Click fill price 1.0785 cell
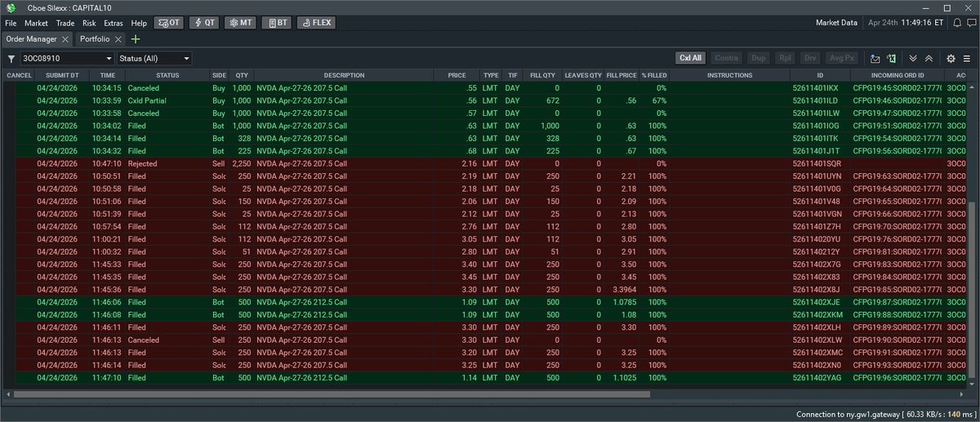The image size is (980, 422). [622, 302]
